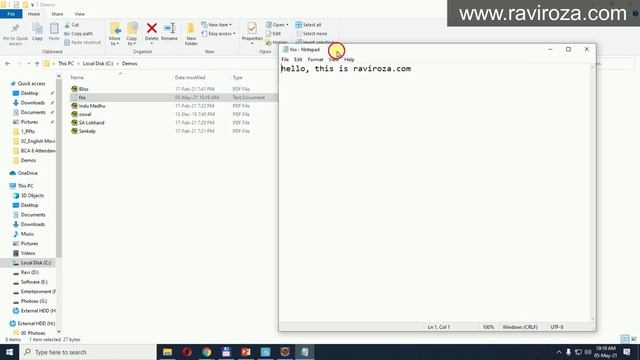The image size is (640, 360).
Task: Open Music under This PC
Action: tap(27, 234)
